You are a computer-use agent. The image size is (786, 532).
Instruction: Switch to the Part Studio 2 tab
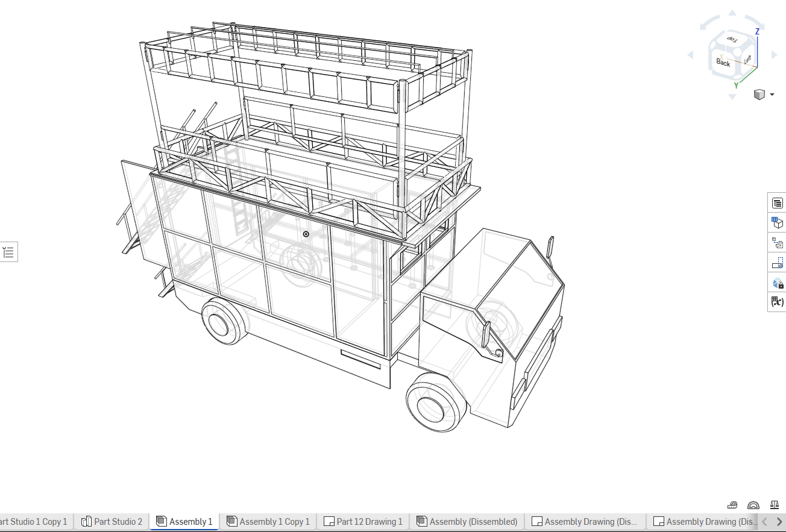[x=112, y=522]
